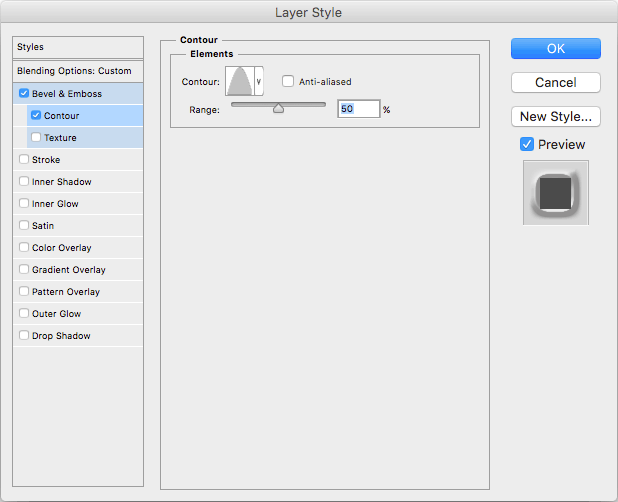Enable the Texture checkbox
Viewport: 618px width, 502px height.
[x=36, y=137]
